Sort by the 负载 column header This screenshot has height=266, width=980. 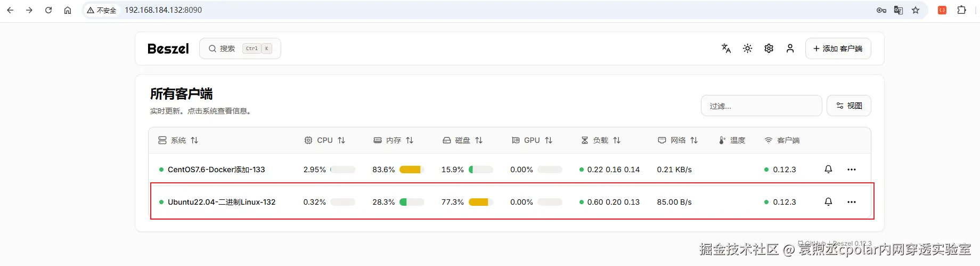coord(601,140)
